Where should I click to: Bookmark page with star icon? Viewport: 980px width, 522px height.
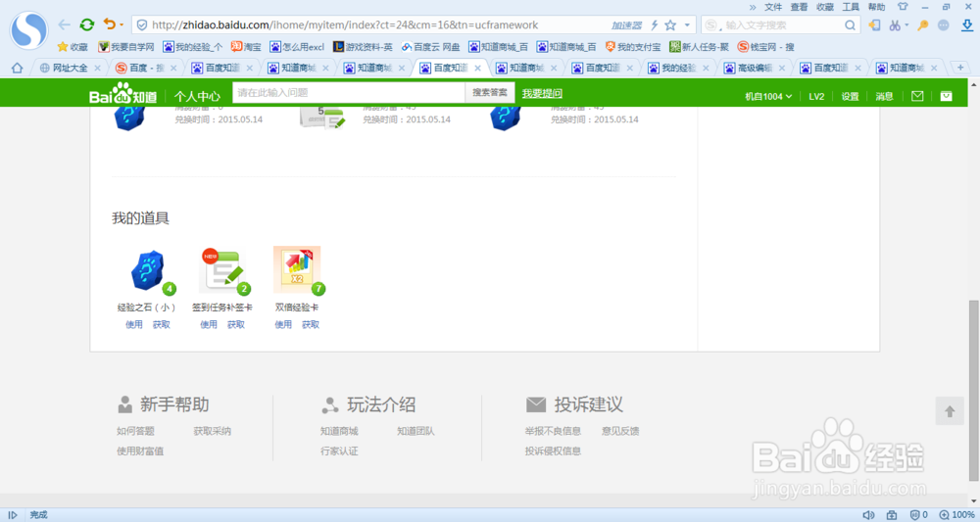click(x=670, y=25)
